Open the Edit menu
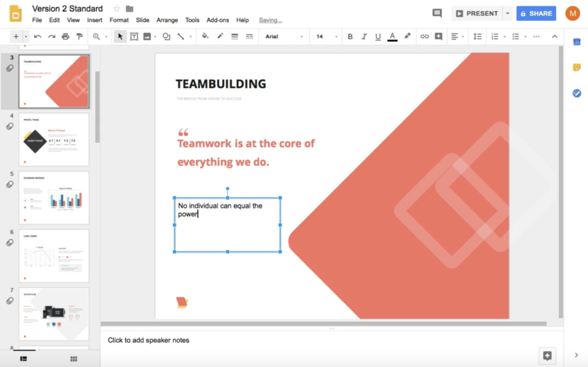The width and height of the screenshot is (588, 367). pyautogui.click(x=55, y=20)
